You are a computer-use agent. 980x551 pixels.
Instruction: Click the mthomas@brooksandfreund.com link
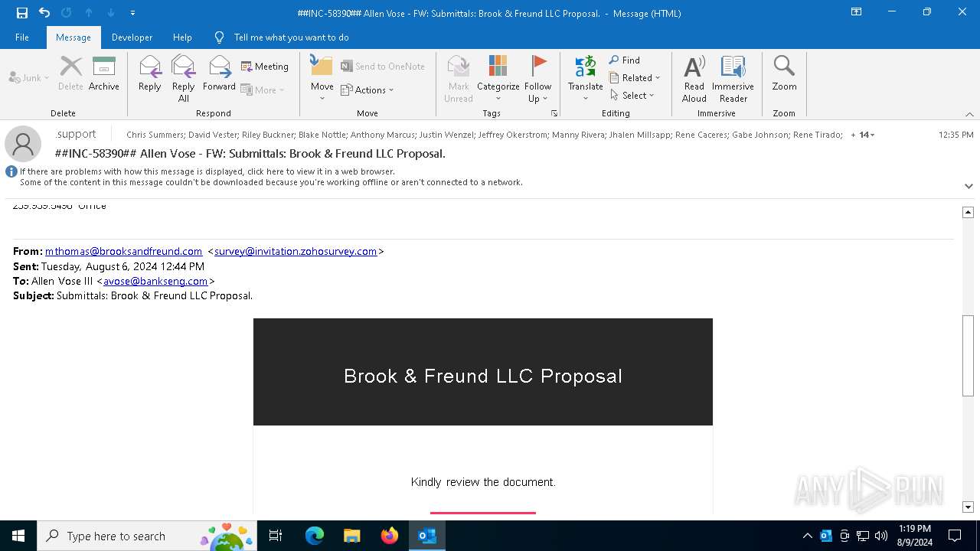123,251
